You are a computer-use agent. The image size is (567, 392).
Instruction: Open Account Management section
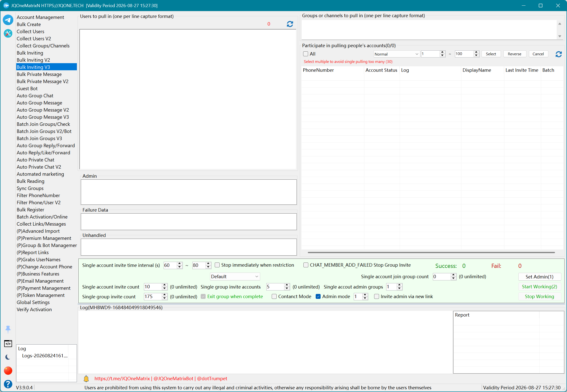[40, 17]
